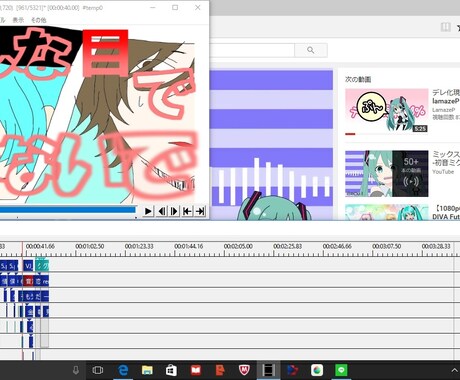Viewport: 460px width, 380px height.
Task: Open the 1080p DIVA video thumbnail
Action: pos(387,212)
